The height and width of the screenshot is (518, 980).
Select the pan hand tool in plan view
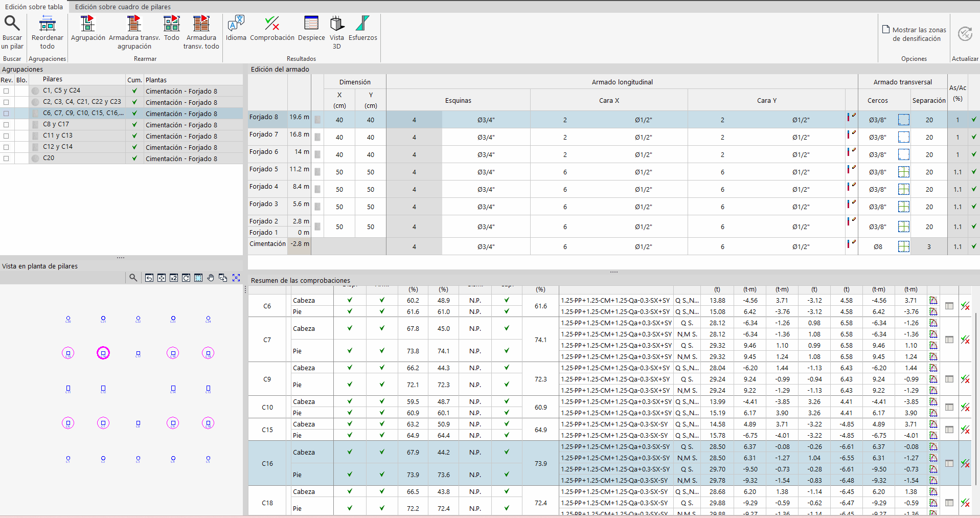(211, 278)
